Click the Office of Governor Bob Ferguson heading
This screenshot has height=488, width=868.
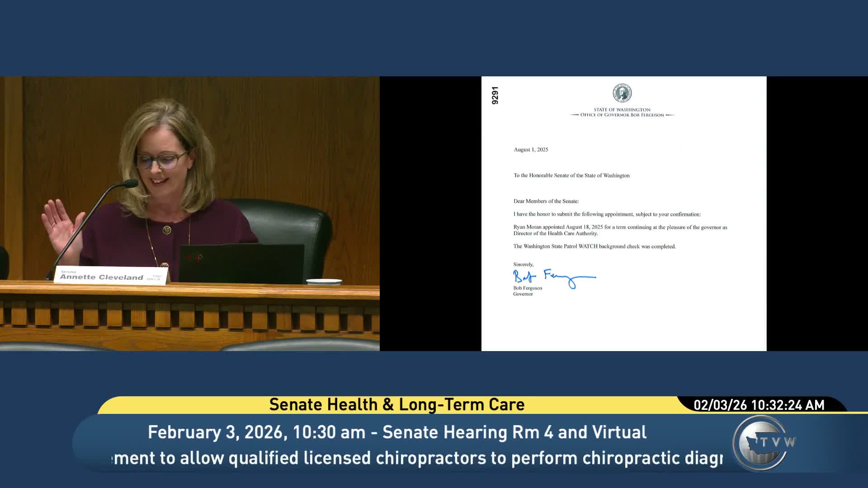[622, 115]
